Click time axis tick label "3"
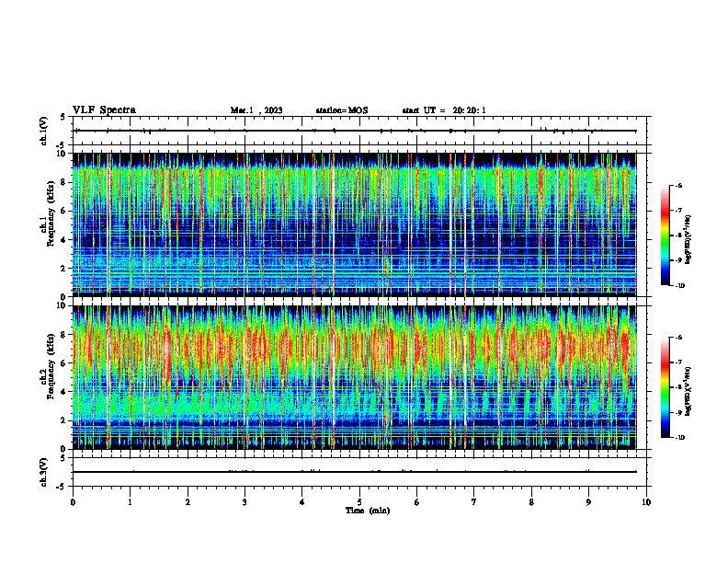 (x=245, y=502)
